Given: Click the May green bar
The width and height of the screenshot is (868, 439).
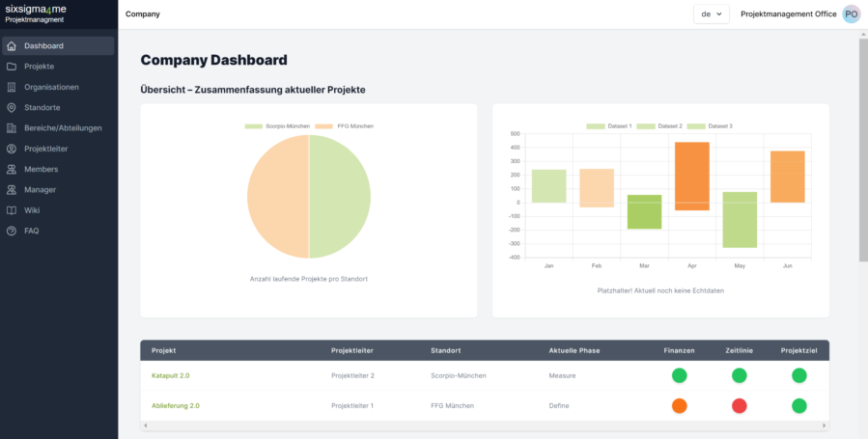Looking at the screenshot, I should (740, 220).
